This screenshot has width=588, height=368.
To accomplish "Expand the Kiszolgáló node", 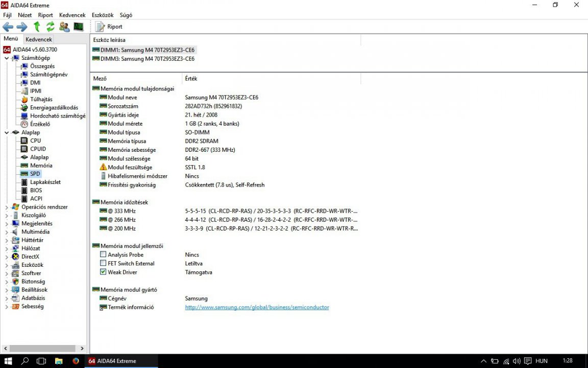I will point(7,216).
